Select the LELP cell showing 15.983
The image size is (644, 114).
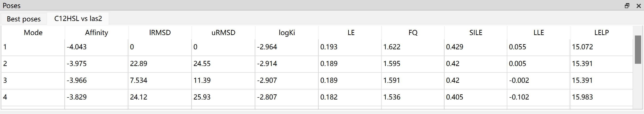pyautogui.click(x=601, y=97)
